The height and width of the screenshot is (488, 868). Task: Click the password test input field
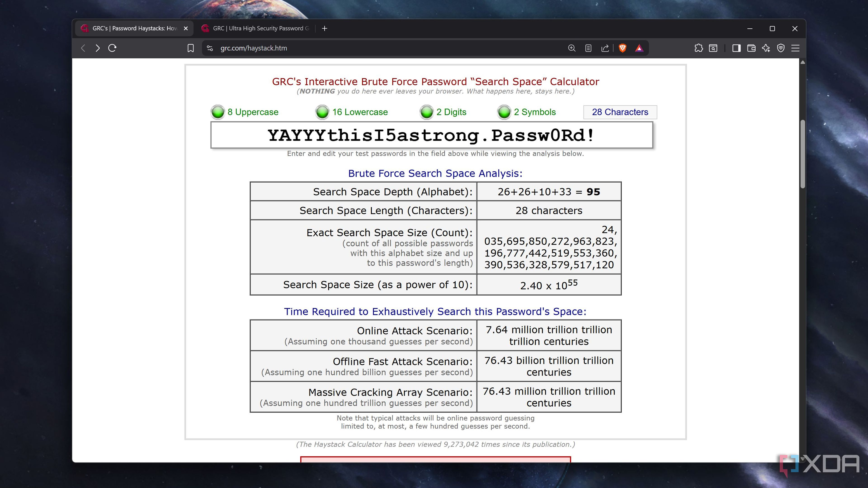[432, 135]
